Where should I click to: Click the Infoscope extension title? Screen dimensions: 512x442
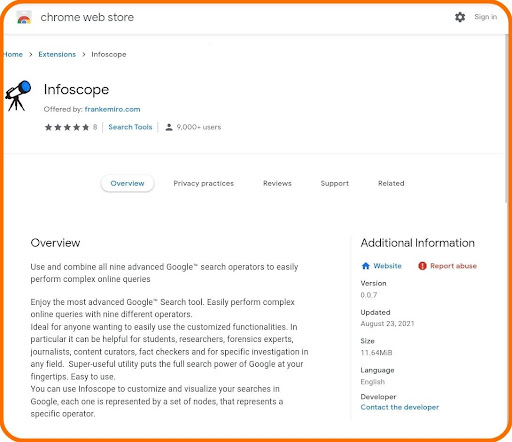click(x=76, y=89)
